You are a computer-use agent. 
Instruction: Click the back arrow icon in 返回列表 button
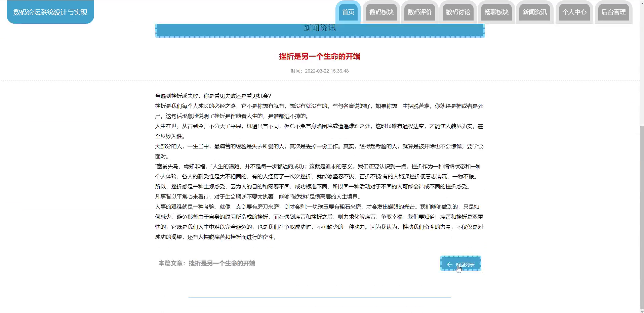point(449,265)
